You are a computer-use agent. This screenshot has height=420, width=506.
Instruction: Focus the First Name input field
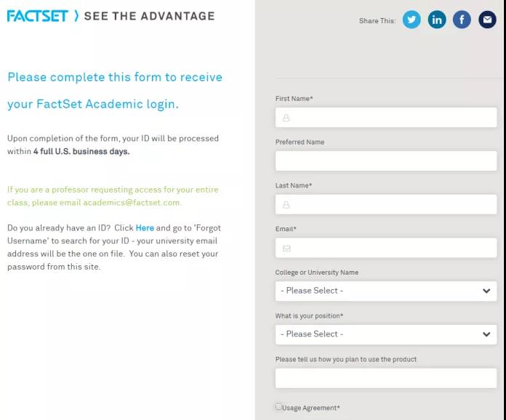coord(386,118)
